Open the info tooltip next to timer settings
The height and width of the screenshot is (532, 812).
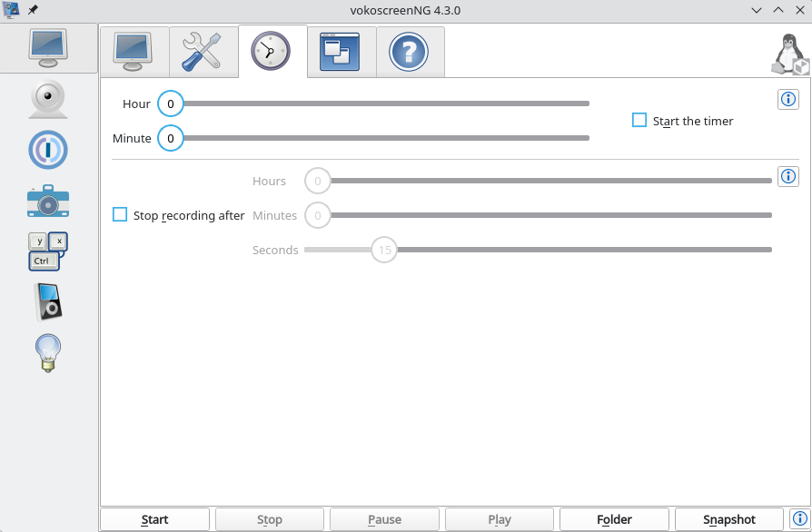click(788, 99)
